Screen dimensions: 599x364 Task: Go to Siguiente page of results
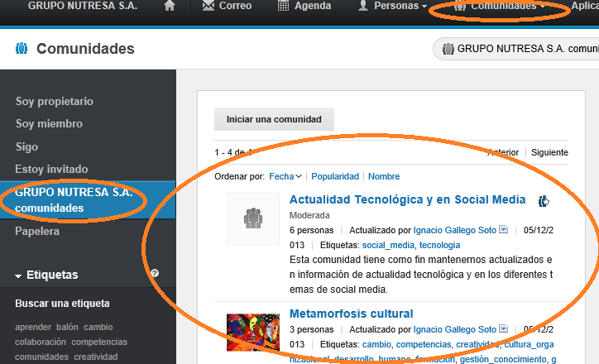point(549,152)
